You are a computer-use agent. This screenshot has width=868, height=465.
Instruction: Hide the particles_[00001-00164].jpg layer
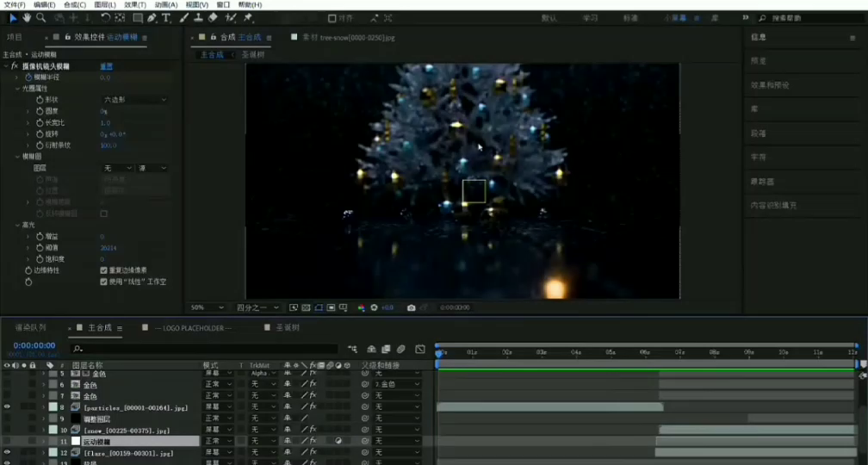tap(8, 406)
